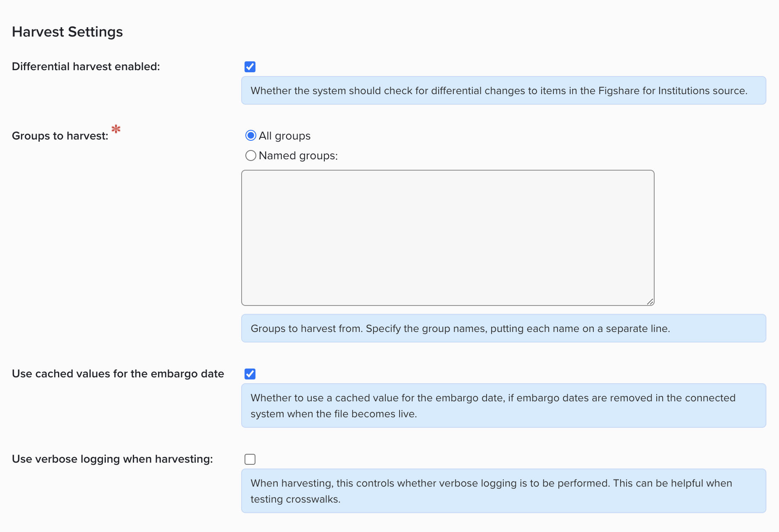Click the Harvest Settings heading
The image size is (779, 532).
pos(67,32)
